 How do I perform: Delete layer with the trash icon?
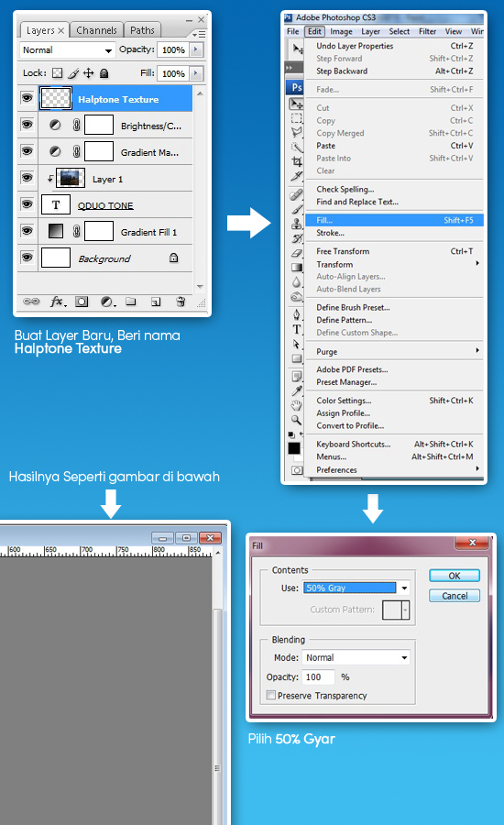[x=181, y=302]
